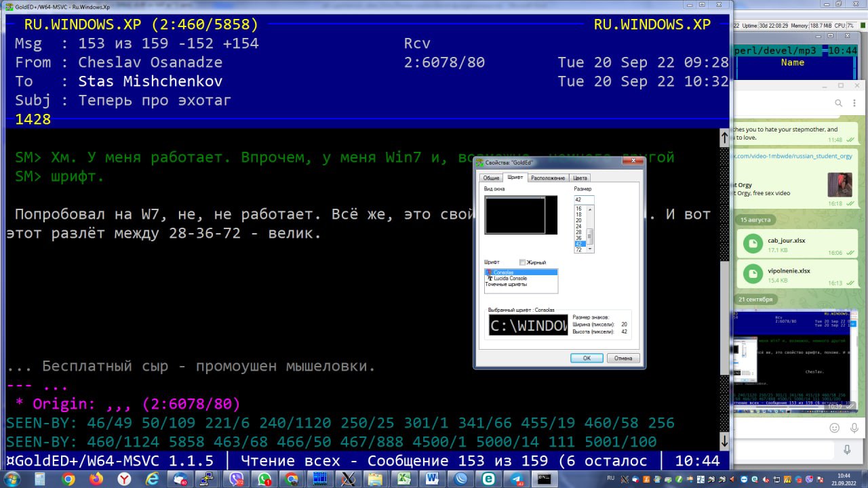Select Lucida Console in the font list

(521, 279)
